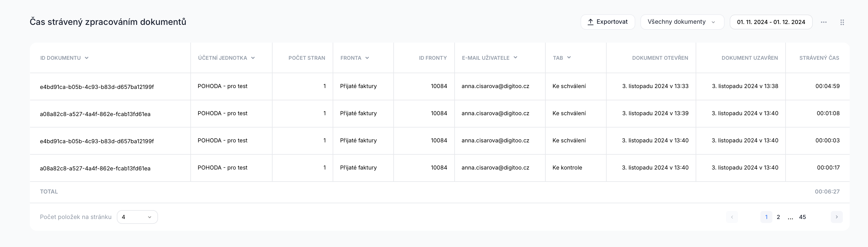The width and height of the screenshot is (868, 247).
Task: Select document ID in the 13:33 opened row
Action: (x=97, y=87)
